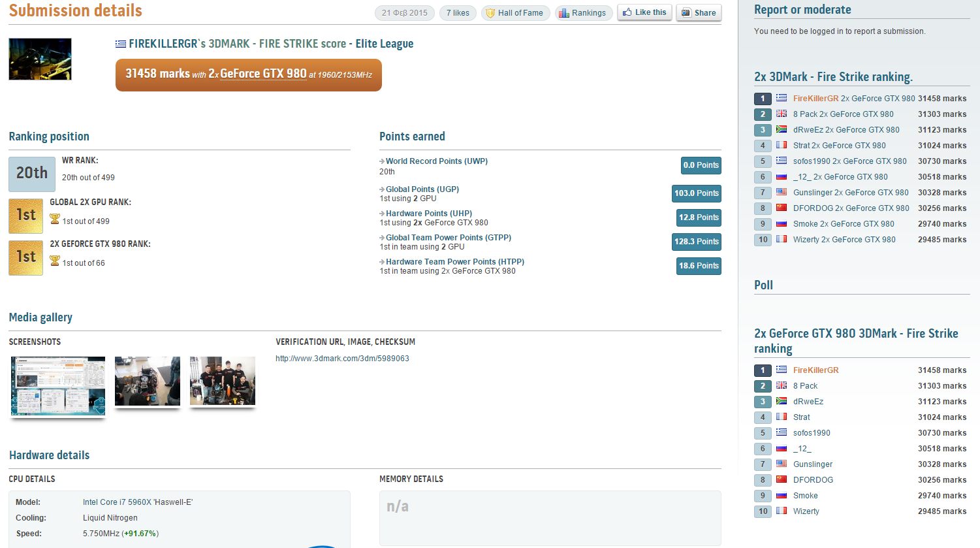Click the Greek flag beside FireKillerGR in top ranking
980x548 pixels.
pyautogui.click(x=782, y=98)
